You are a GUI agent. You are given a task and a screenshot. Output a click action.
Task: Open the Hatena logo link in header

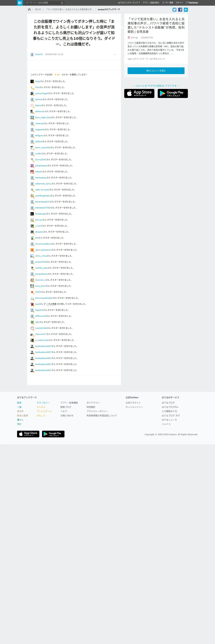click(192, 3)
